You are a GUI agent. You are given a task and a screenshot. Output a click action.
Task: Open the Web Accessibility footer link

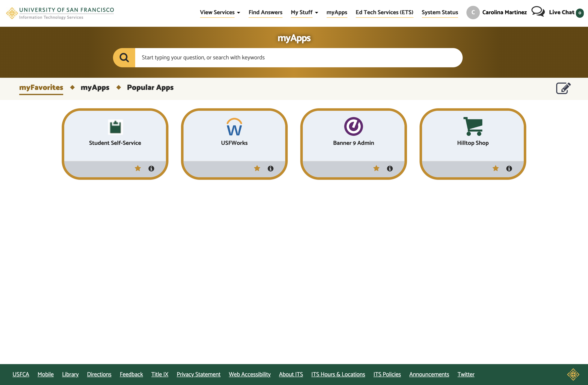249,374
